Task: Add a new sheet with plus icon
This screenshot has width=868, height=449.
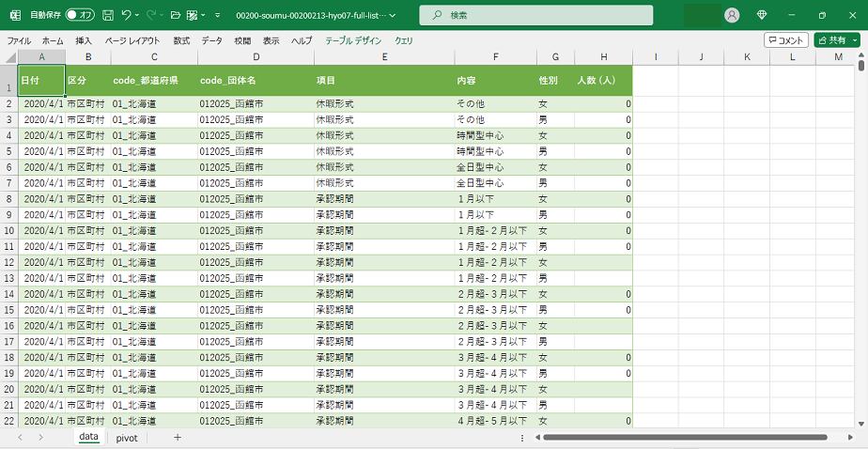Action: coord(177,438)
